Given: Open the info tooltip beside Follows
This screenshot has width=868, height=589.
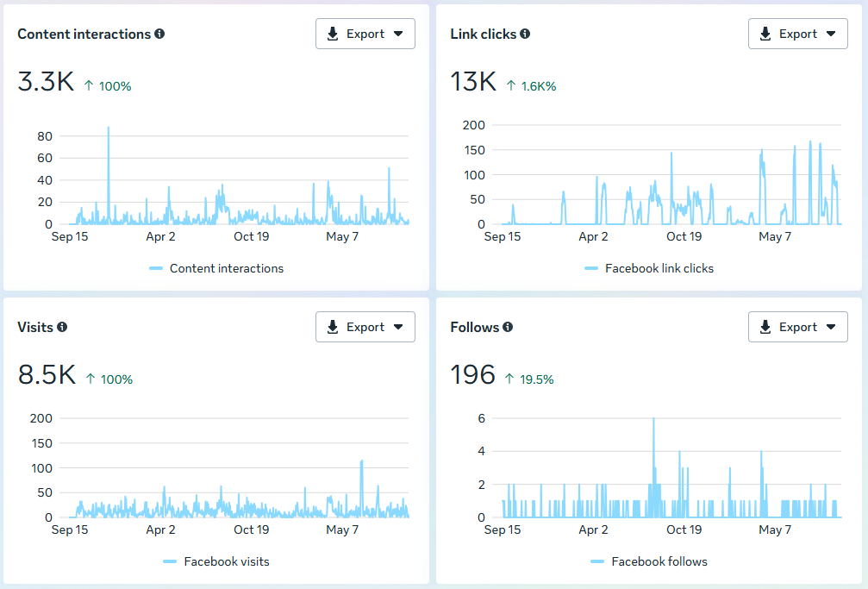Looking at the screenshot, I should coord(508,327).
